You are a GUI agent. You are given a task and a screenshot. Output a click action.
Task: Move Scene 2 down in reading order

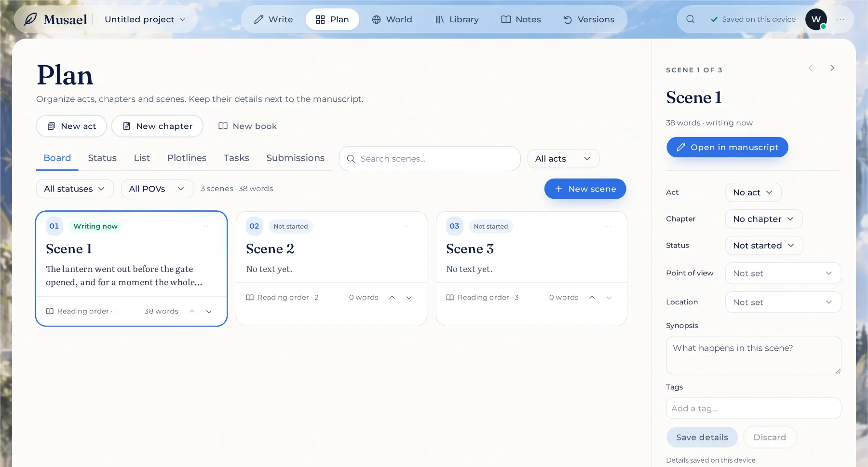point(409,298)
